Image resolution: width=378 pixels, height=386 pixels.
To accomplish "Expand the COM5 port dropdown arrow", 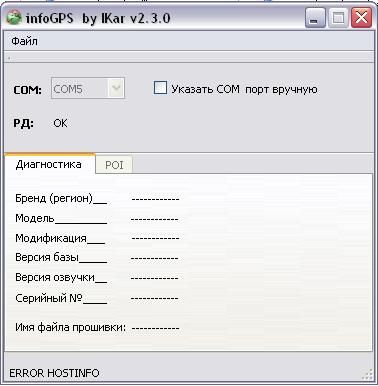I will point(116,88).
